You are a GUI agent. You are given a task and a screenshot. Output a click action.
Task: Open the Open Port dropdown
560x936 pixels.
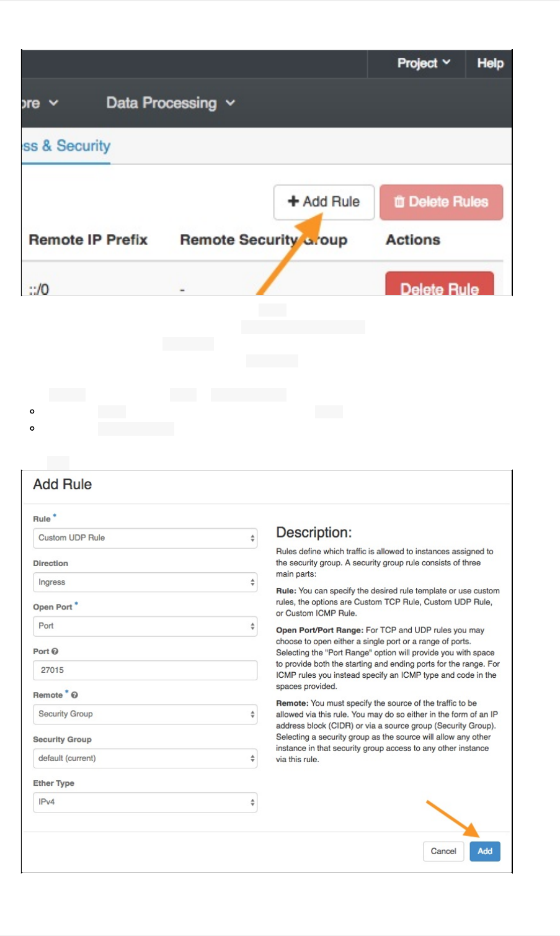[x=144, y=626]
